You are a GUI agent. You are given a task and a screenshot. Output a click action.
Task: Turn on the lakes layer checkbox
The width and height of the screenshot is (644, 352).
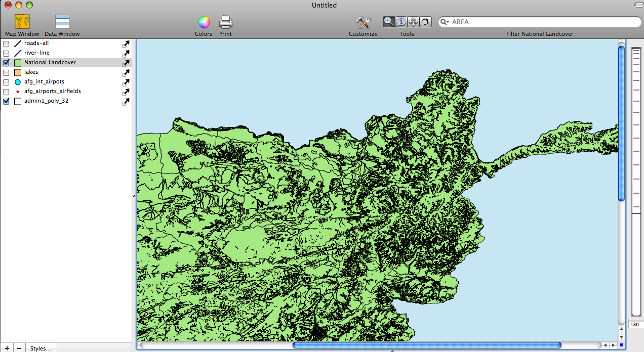[6, 72]
